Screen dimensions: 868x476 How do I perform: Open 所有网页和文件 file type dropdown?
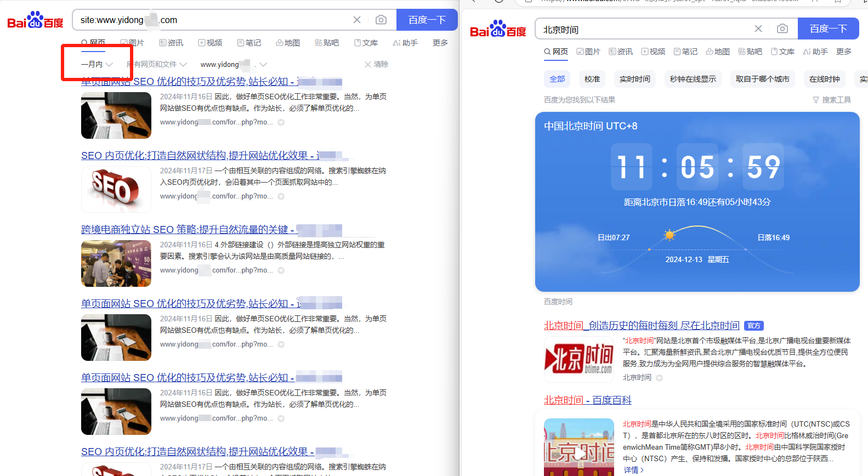point(156,64)
